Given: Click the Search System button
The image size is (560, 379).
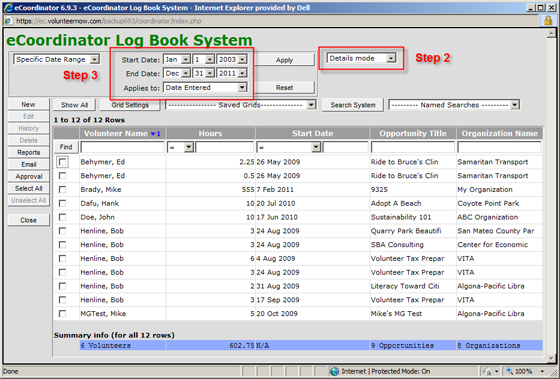Looking at the screenshot, I should click(353, 105).
